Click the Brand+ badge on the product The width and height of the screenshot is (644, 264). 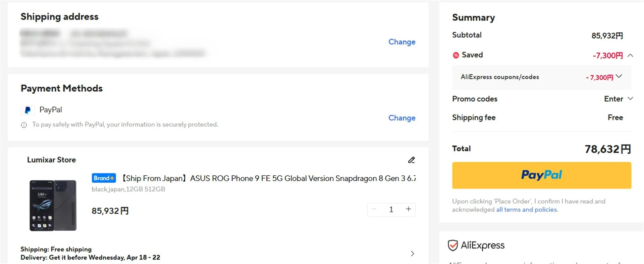(x=104, y=178)
